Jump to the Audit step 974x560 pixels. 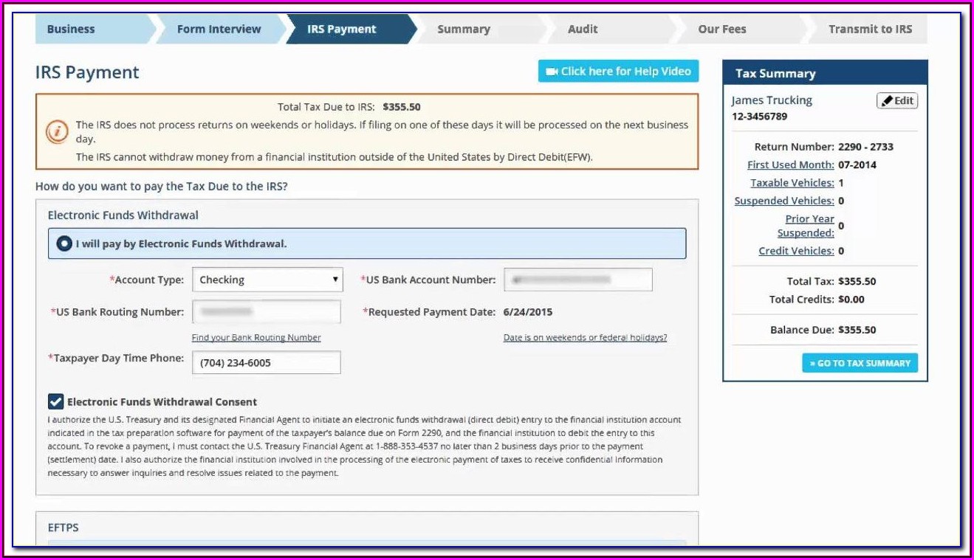pos(583,30)
